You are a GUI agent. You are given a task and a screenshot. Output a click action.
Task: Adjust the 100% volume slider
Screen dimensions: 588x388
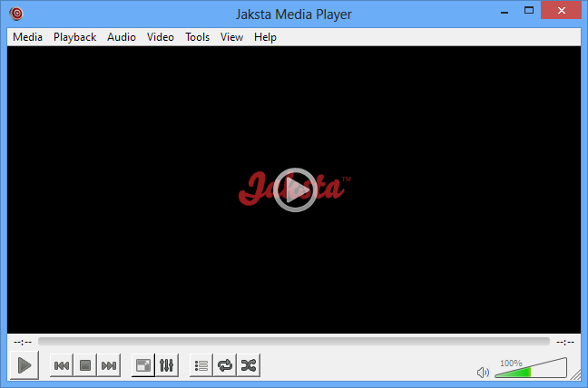531,368
